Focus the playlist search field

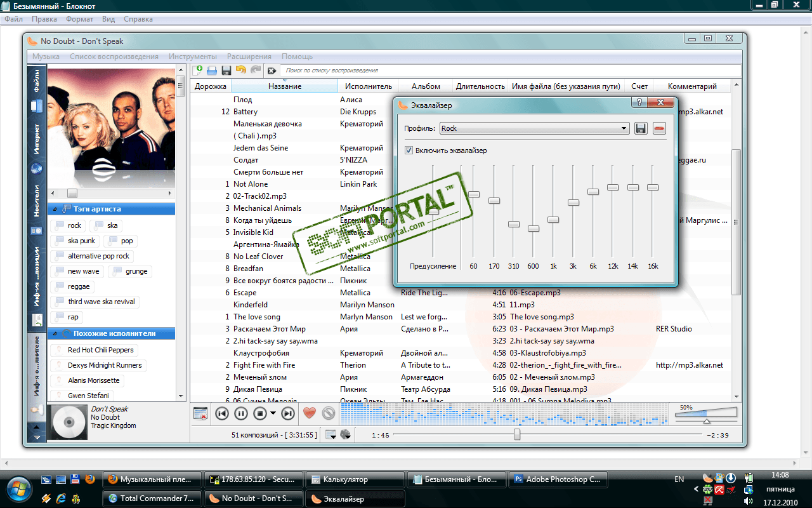click(511, 70)
